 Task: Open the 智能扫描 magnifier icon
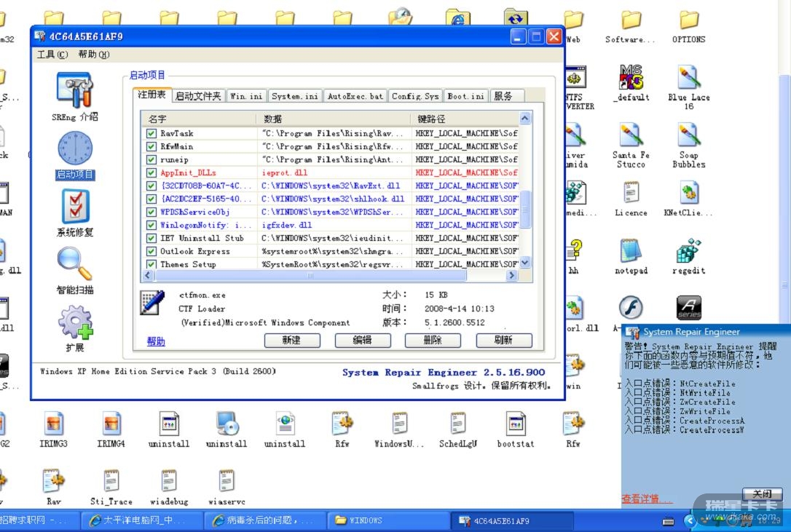pos(75,263)
